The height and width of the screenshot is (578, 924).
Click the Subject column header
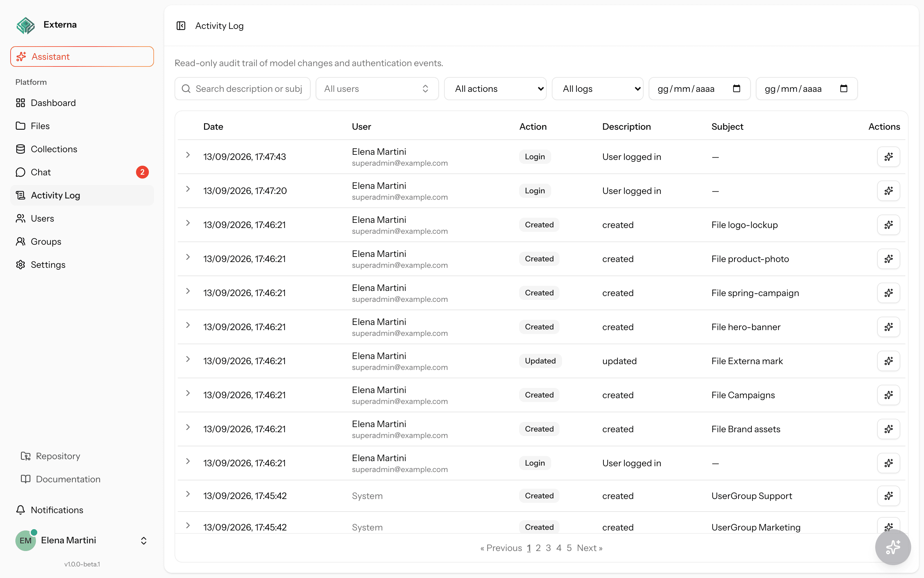point(727,127)
